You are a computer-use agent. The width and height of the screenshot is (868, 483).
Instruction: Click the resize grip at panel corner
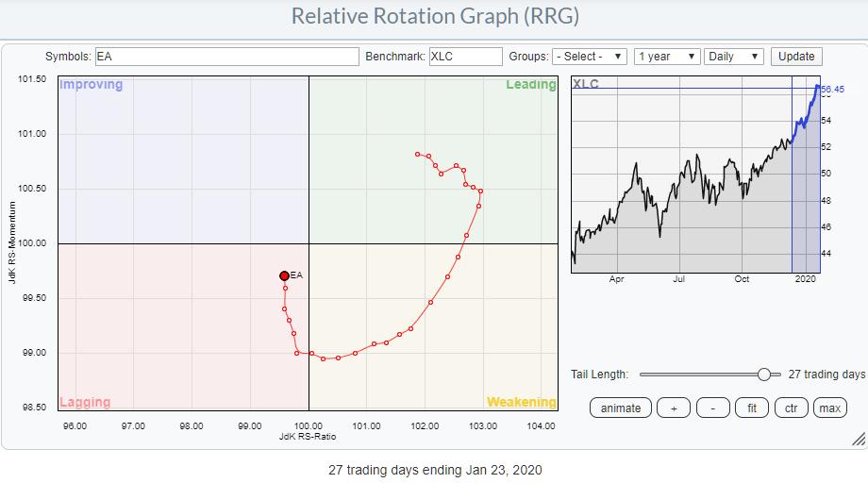858,440
